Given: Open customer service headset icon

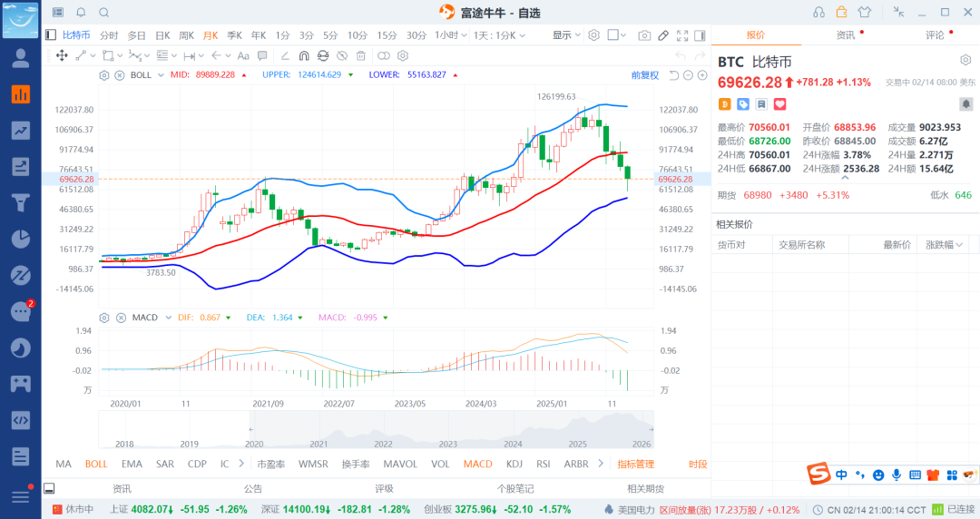Looking at the screenshot, I should coord(819,13).
